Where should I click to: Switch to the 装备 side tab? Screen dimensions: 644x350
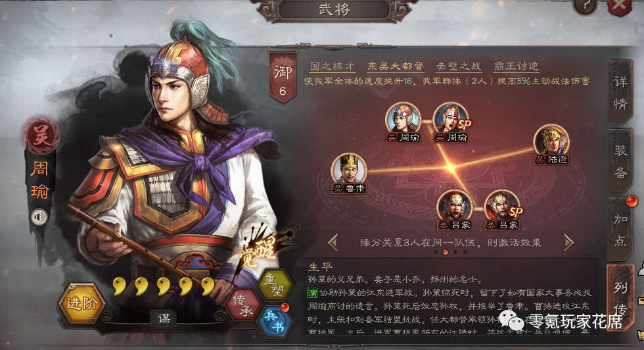(x=620, y=161)
